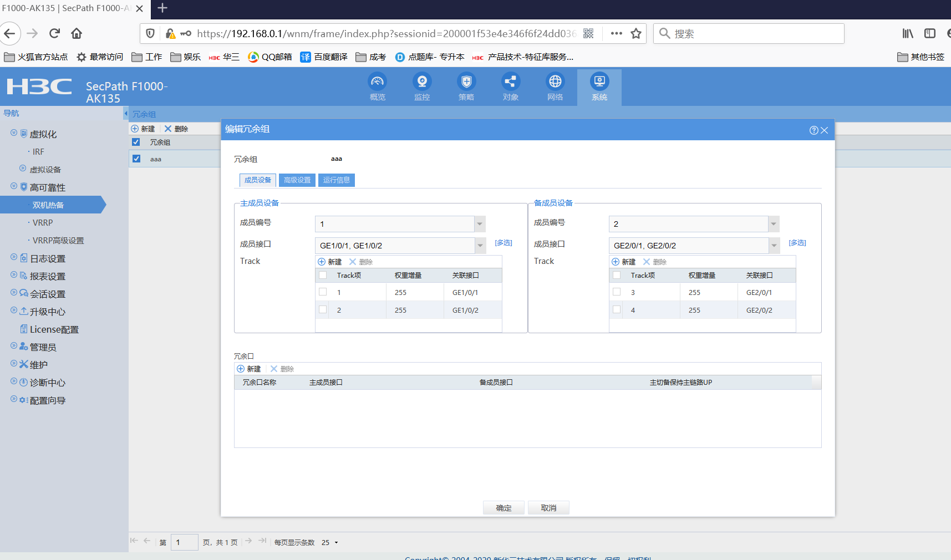
Task: Open the 策略 policy shield icon
Action: [466, 82]
